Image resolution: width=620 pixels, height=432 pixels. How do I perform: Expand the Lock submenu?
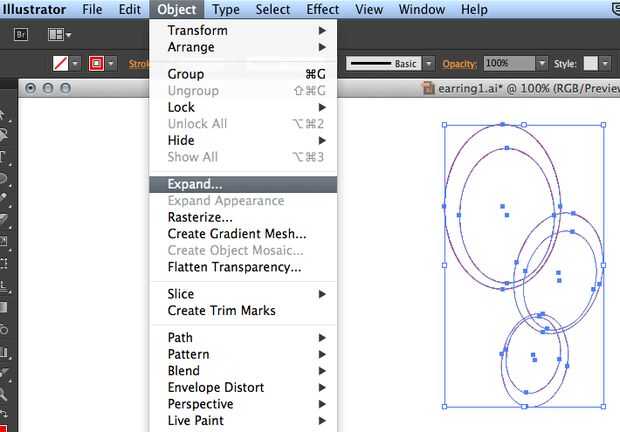pos(243,107)
